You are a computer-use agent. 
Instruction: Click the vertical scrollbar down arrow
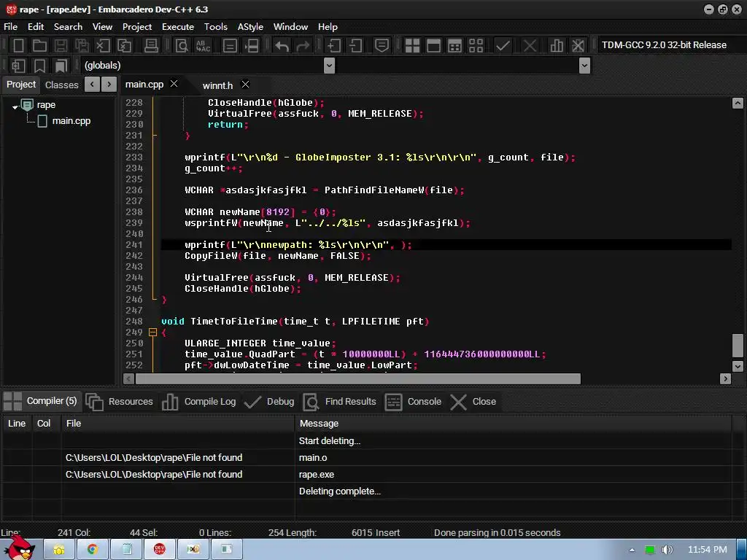(738, 366)
